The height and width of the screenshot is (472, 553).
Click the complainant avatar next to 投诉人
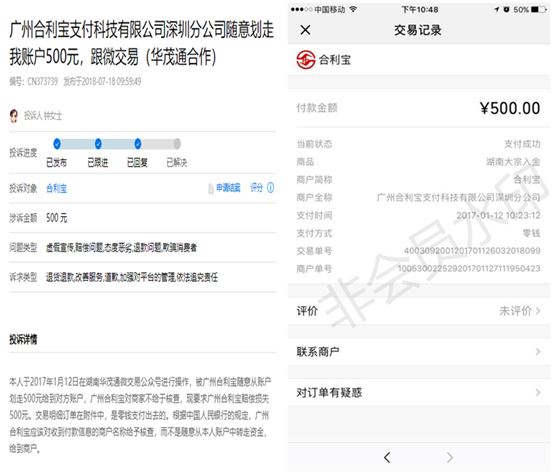pos(14,116)
